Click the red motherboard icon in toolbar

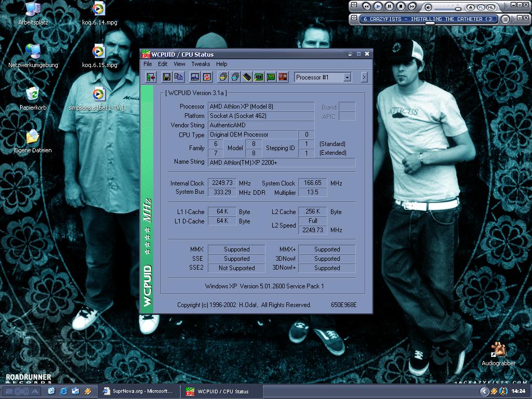[283, 77]
